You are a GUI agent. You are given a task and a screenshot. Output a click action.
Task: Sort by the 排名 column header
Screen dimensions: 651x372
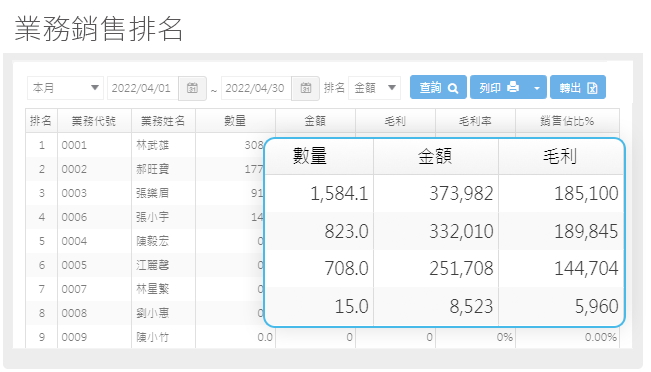tap(42, 121)
